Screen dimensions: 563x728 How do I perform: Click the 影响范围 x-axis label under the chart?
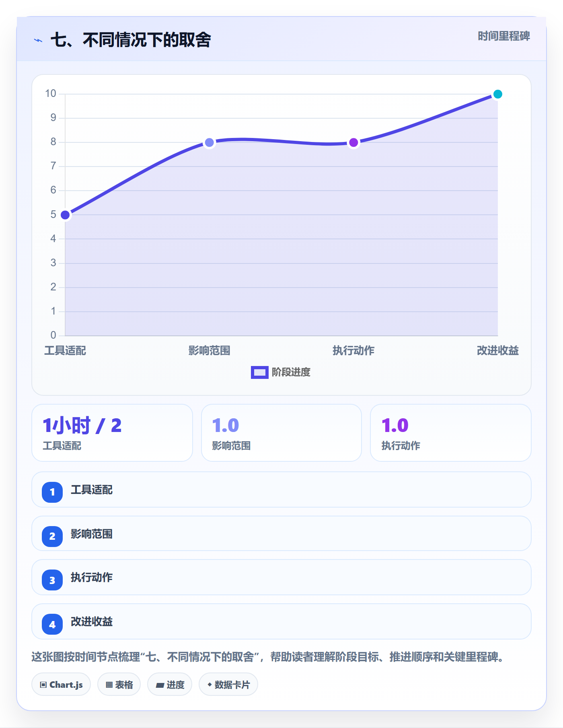click(209, 351)
